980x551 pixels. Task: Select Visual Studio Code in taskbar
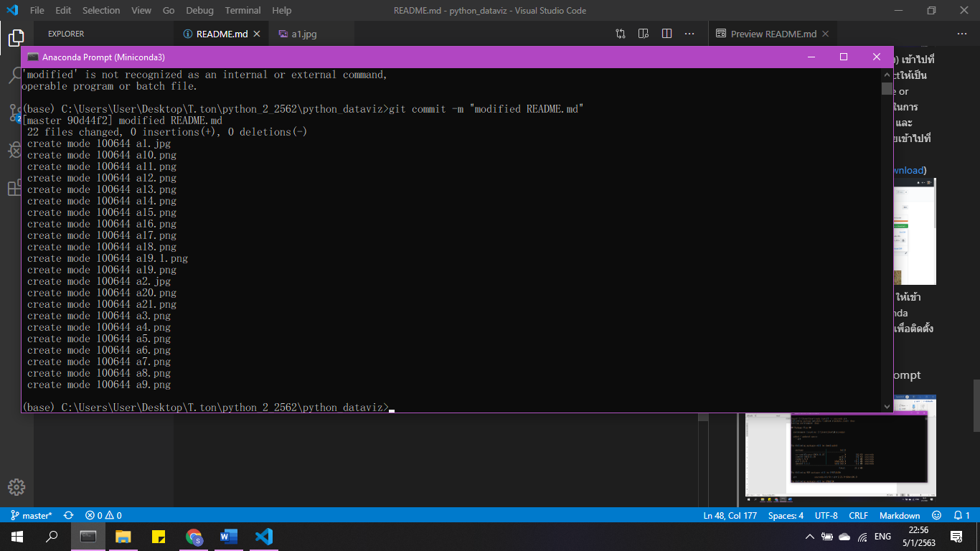point(264,536)
